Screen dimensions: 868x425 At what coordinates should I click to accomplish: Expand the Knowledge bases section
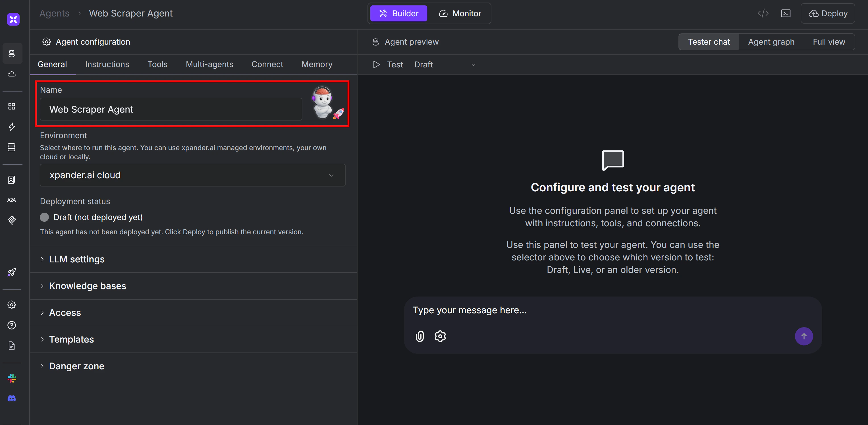pyautogui.click(x=87, y=286)
